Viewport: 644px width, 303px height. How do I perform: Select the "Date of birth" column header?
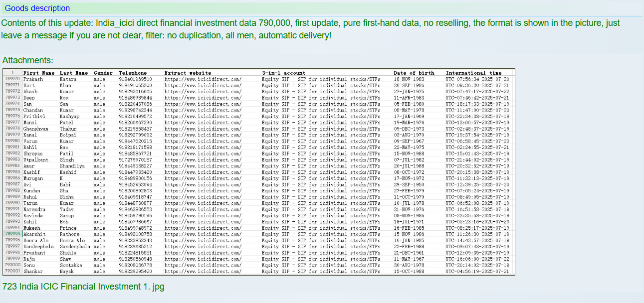point(414,73)
